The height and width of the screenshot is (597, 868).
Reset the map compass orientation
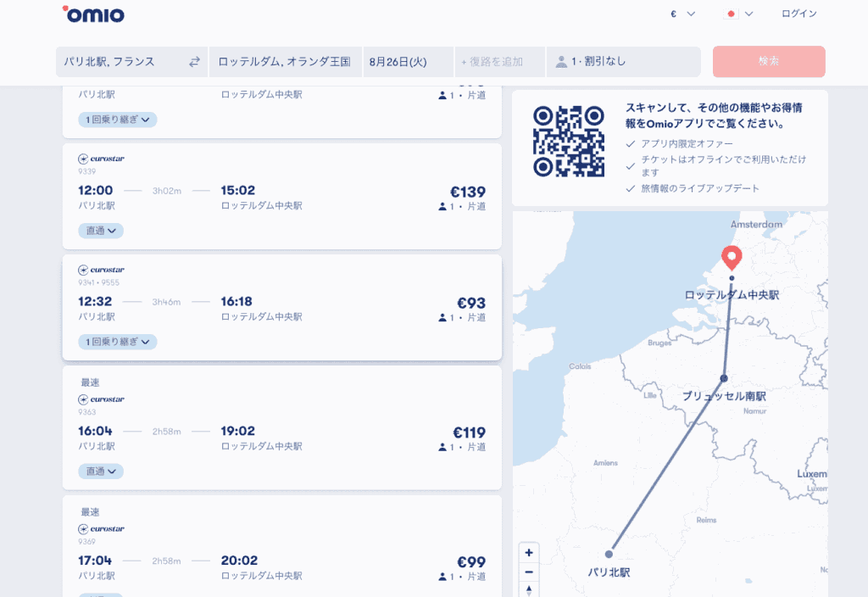click(529, 590)
